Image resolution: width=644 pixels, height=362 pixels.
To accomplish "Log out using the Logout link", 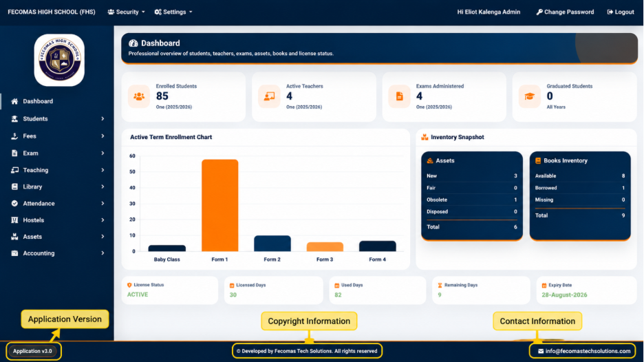I will [621, 12].
